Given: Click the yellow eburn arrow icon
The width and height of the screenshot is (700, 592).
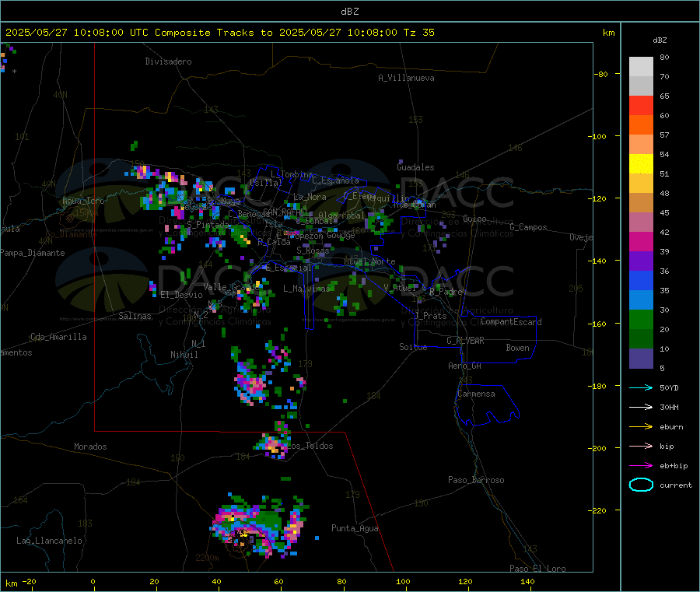Looking at the screenshot, I should point(641,426).
